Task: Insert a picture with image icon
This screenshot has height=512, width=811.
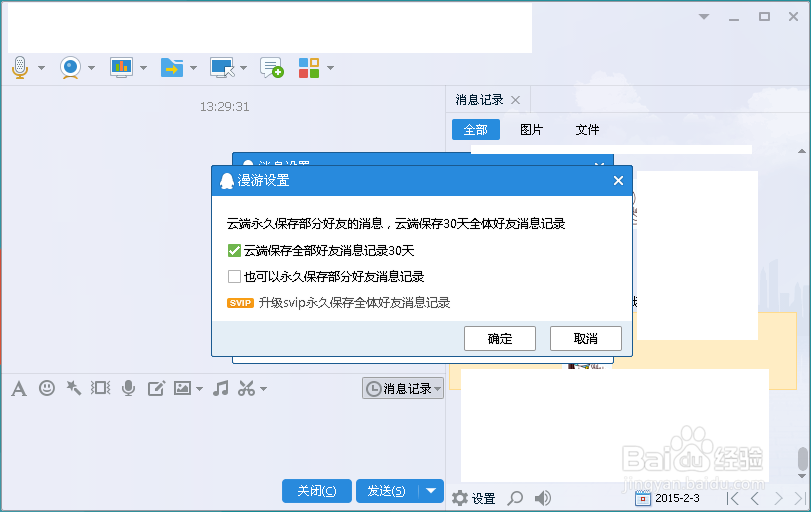Action: tap(182, 388)
